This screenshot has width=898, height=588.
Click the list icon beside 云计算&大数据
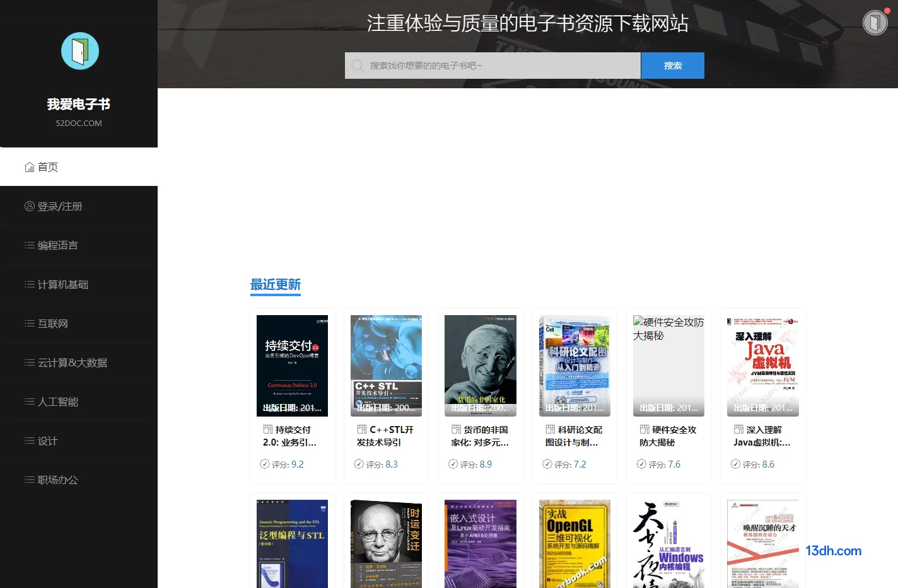(x=30, y=362)
